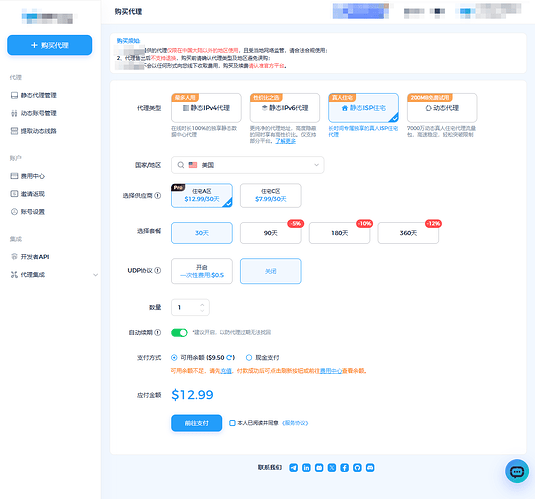Viewport: 535px width, 499px height.
Task: Toggle the 自动续期 auto-renew switch
Action: [x=179, y=332]
